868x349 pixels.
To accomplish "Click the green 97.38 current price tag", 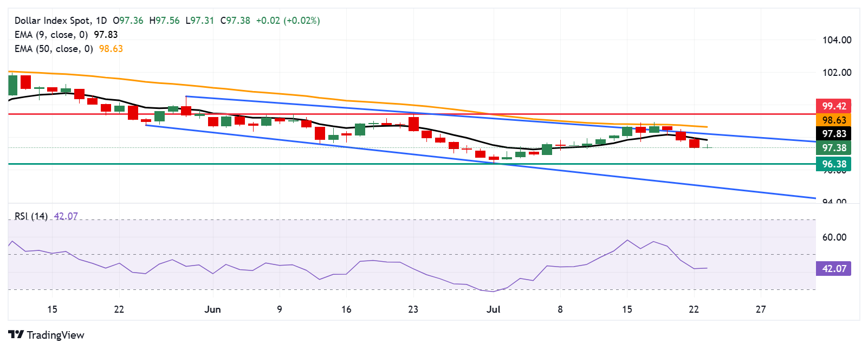I will point(833,148).
